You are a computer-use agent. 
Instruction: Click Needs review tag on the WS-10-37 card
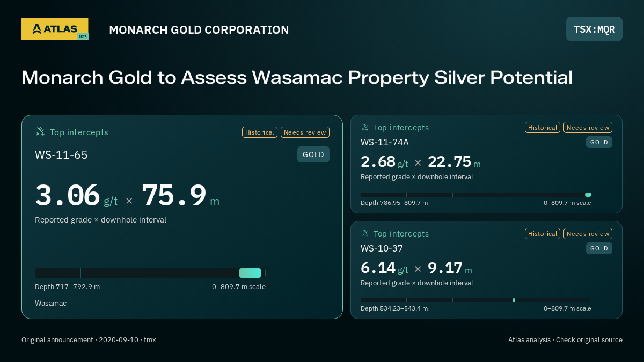pos(588,233)
